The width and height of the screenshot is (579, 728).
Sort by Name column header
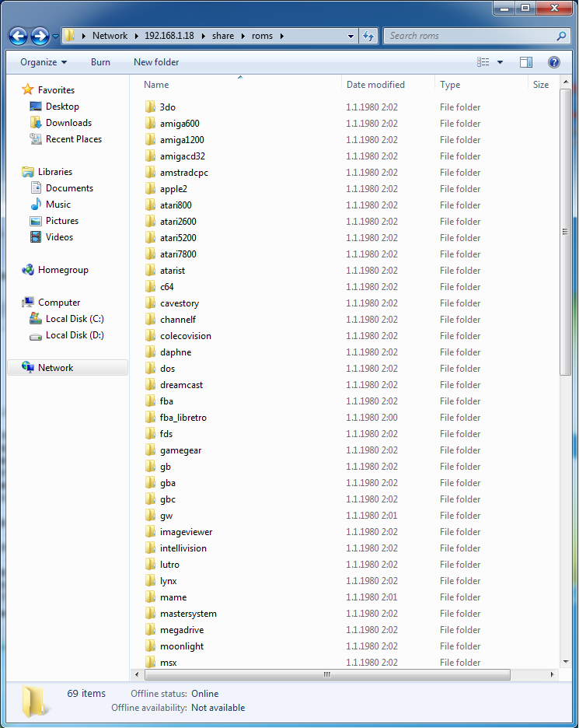point(156,85)
